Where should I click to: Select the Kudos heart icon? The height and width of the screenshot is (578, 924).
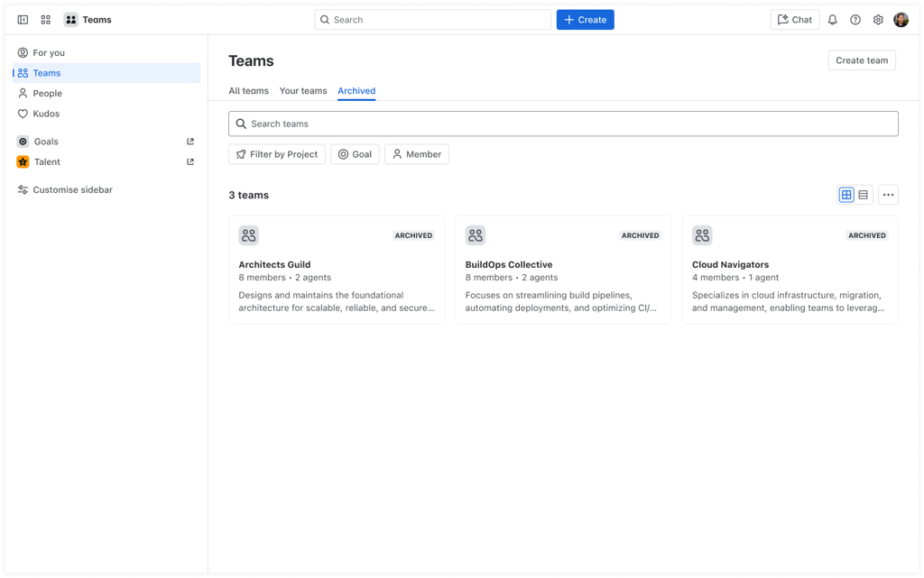click(23, 114)
